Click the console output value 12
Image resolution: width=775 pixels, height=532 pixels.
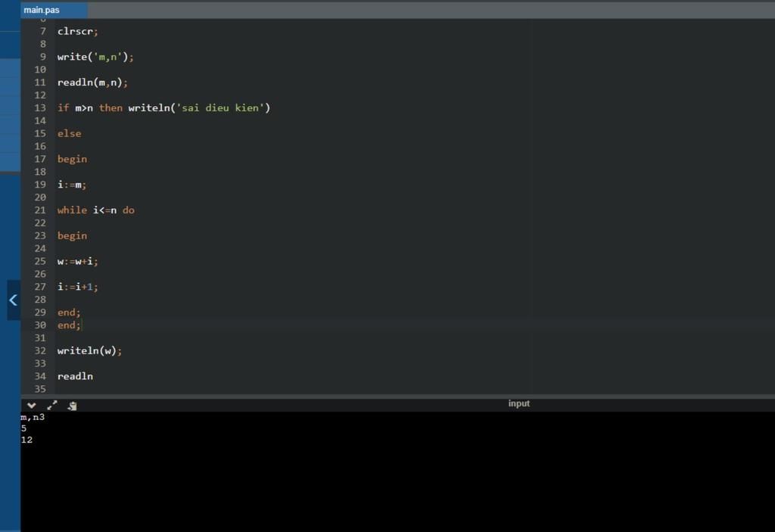pyautogui.click(x=26, y=440)
